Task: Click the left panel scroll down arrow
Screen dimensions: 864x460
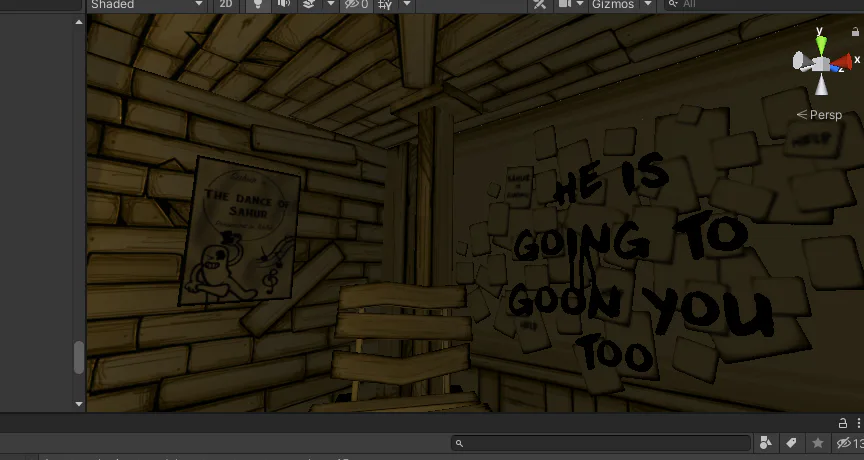Action: click(x=79, y=404)
